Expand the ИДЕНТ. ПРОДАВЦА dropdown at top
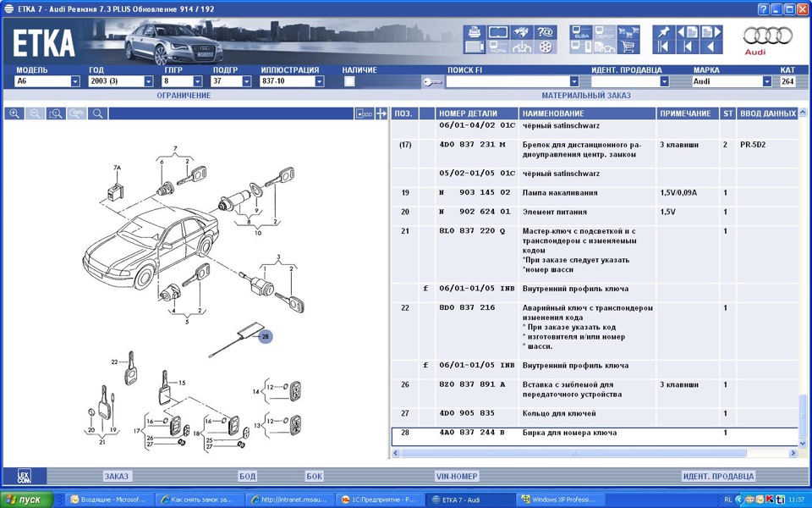Viewport: 812px width, 508px height. click(665, 81)
